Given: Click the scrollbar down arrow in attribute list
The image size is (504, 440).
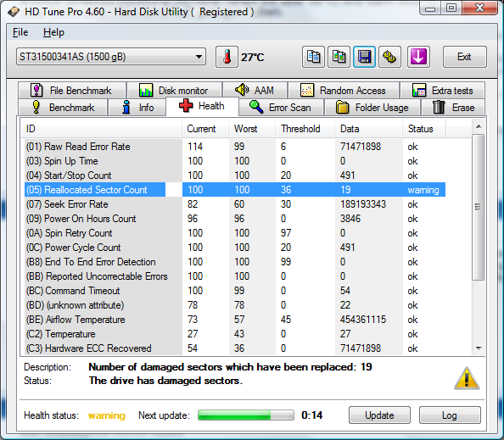Looking at the screenshot, I should (x=479, y=348).
